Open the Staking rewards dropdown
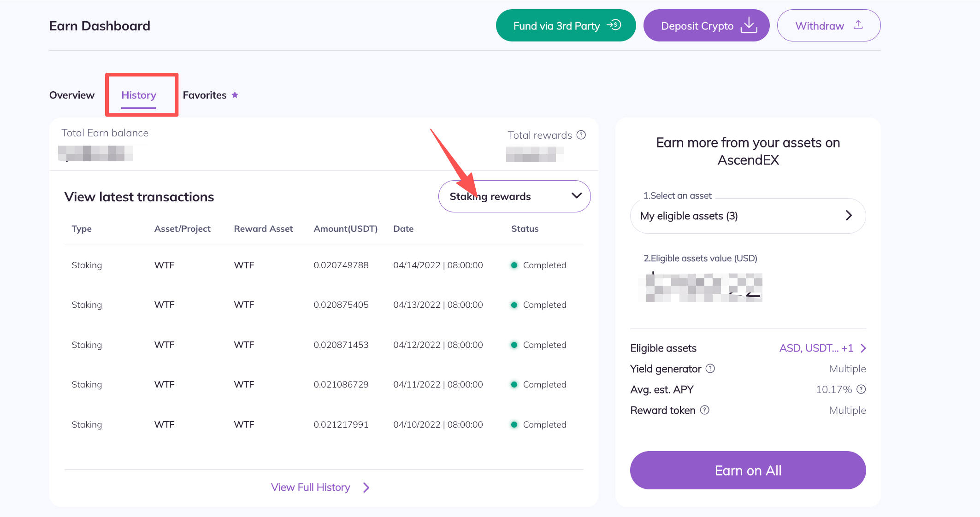980x517 pixels. point(514,196)
